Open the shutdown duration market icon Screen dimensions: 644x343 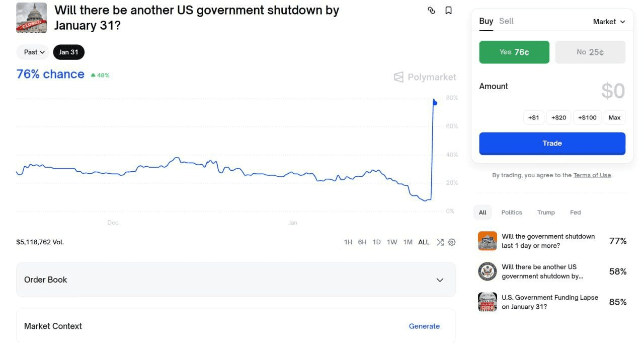(487, 241)
